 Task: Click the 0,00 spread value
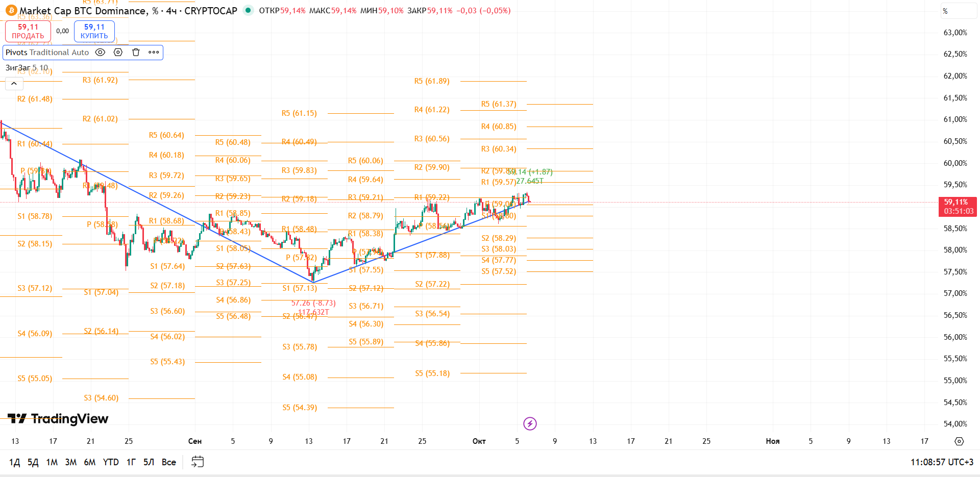[x=62, y=31]
